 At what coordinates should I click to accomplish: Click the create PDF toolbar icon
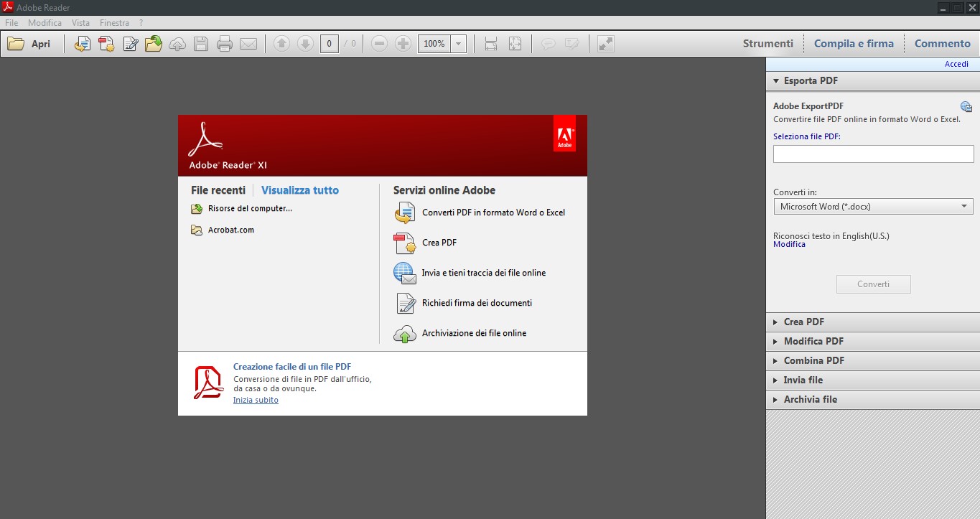(x=106, y=44)
